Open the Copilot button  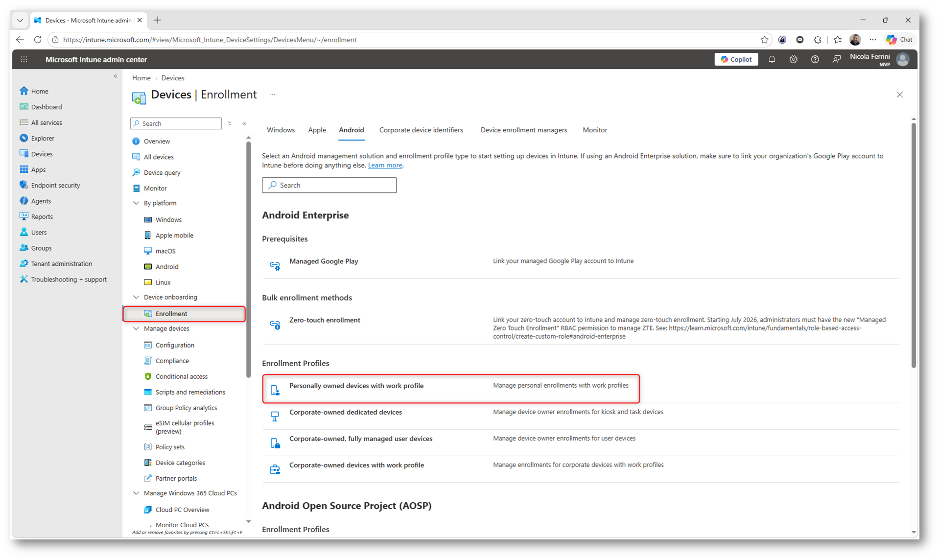pyautogui.click(x=736, y=59)
